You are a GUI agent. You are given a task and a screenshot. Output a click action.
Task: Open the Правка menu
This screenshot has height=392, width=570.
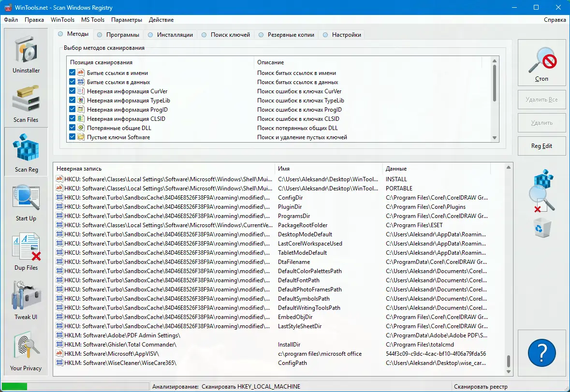(x=34, y=20)
